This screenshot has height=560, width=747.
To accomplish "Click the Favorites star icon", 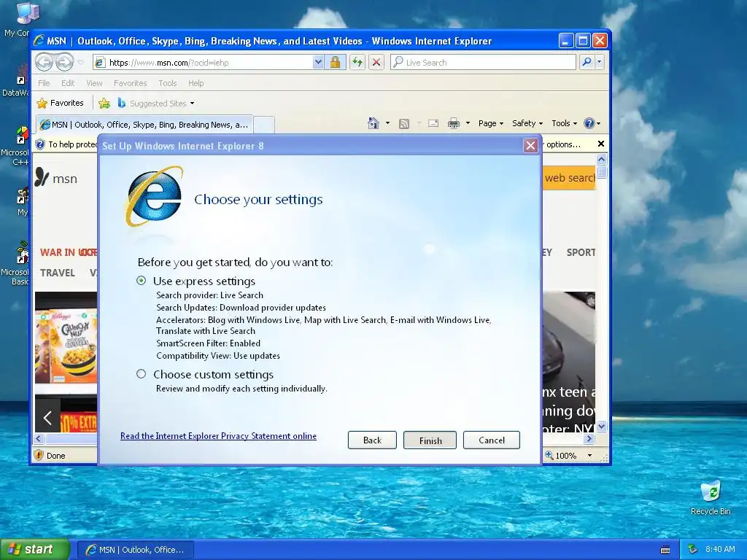I will pos(42,103).
